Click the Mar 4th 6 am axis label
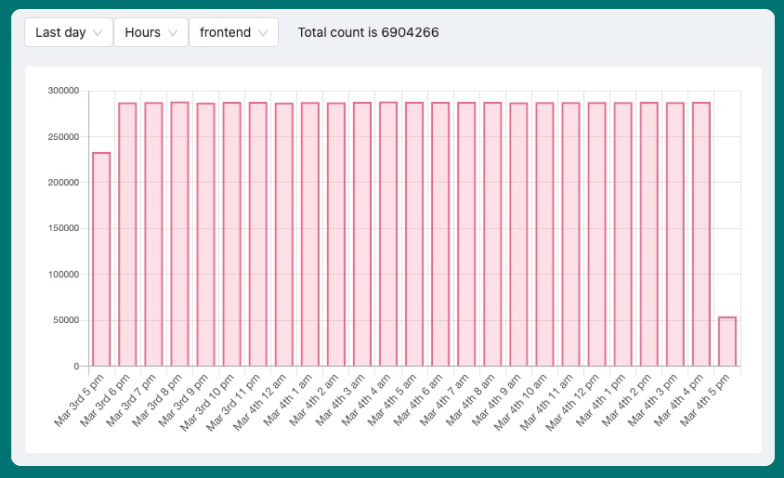Image resolution: width=784 pixels, height=478 pixels. tap(418, 400)
